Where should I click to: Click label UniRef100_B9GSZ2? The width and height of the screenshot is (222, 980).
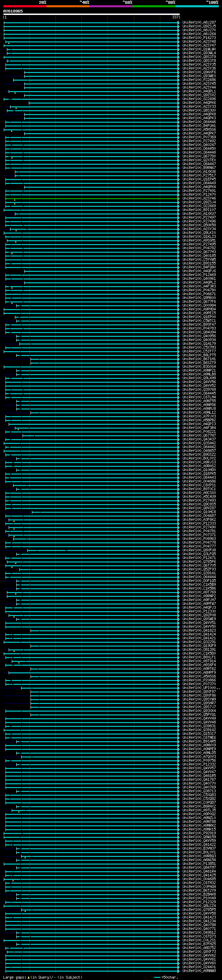[x=199, y=455]
